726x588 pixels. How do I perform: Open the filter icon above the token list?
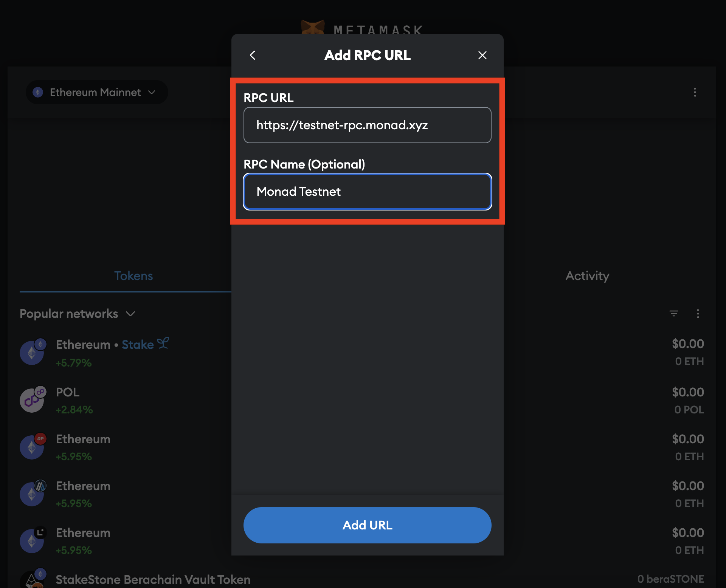tap(674, 314)
